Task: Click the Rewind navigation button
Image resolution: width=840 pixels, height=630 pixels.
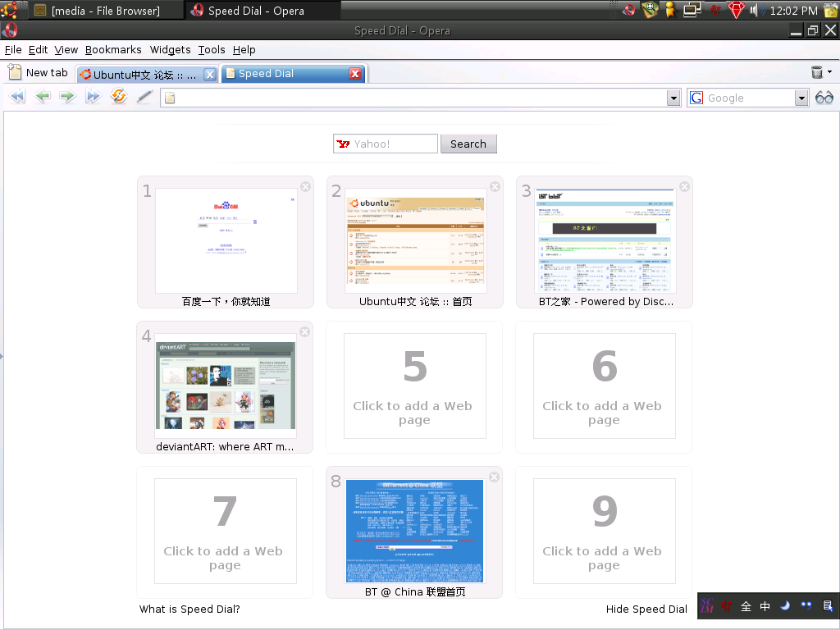Action: 17,97
